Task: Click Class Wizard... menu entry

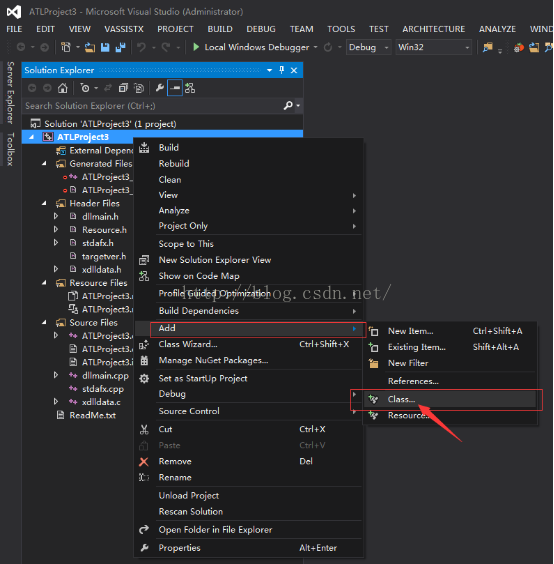Action: coord(248,344)
